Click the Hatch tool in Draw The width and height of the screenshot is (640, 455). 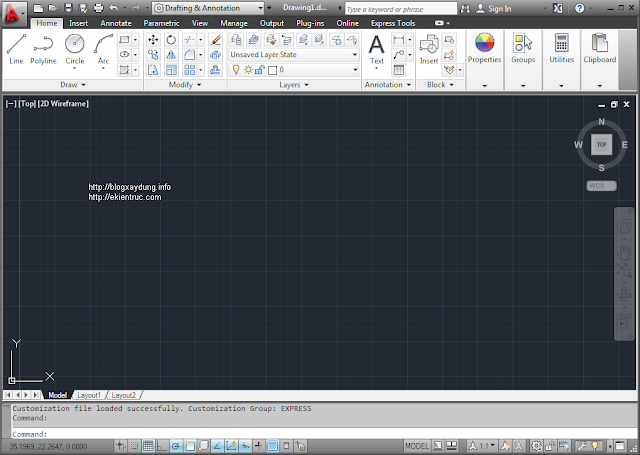(x=124, y=70)
